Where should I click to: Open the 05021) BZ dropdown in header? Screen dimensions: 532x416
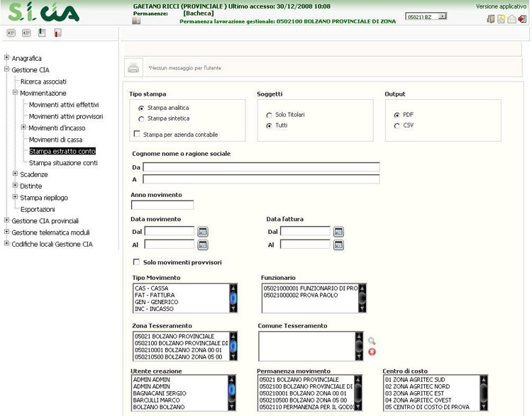coord(426,16)
